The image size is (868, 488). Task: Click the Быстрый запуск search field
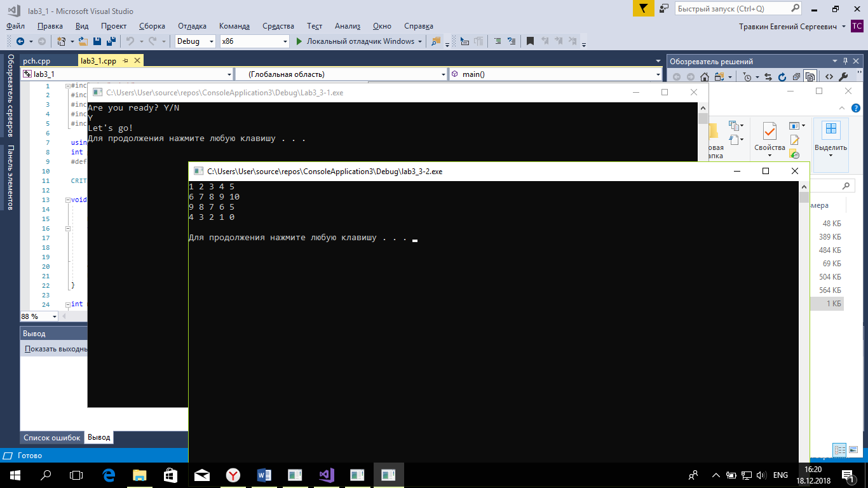[738, 8]
